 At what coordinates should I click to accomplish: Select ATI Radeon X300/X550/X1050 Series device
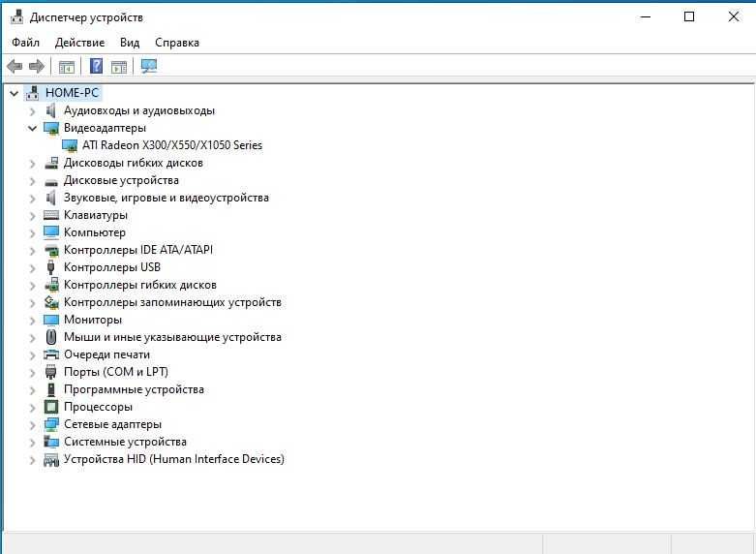172,145
